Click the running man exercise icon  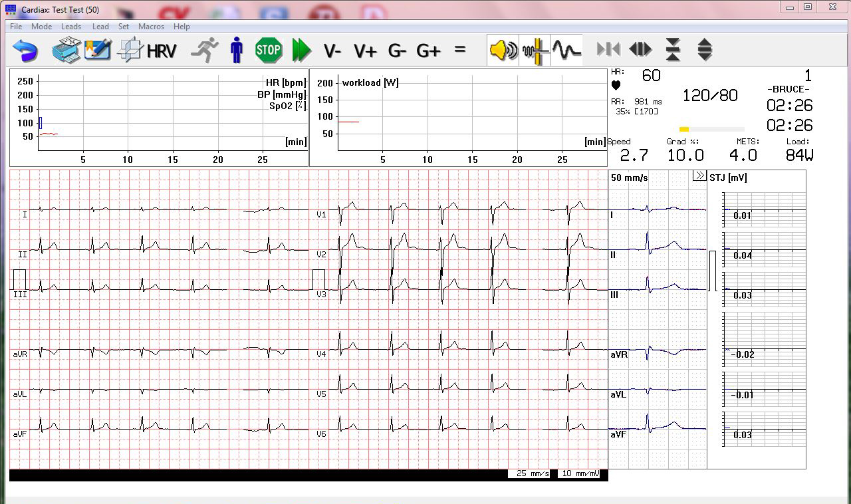click(205, 51)
